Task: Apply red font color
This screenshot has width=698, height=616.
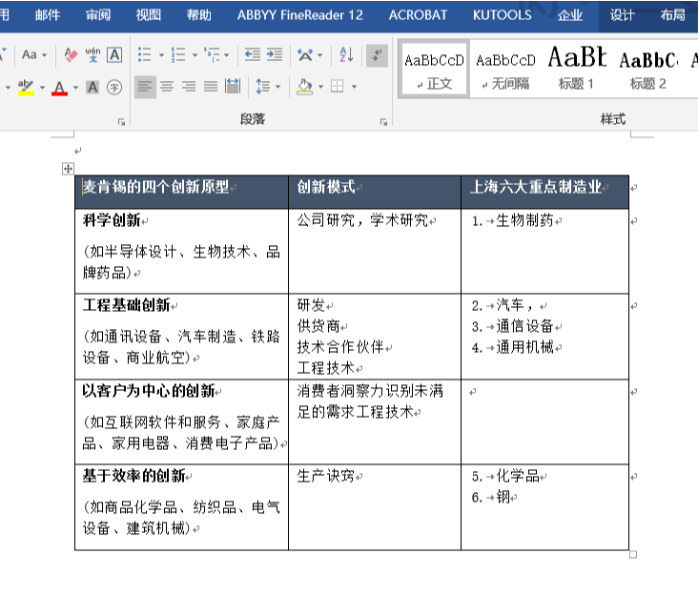Action: click(59, 88)
